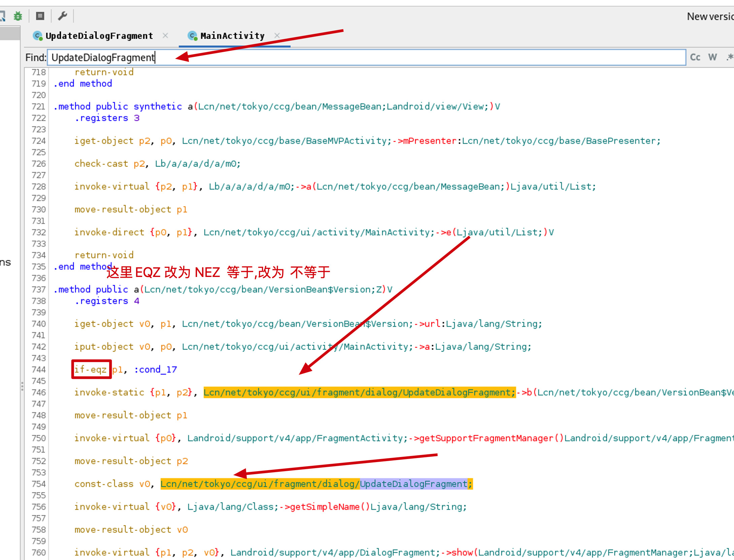Close the UpdateDialogFragment tab
Image resolution: width=734 pixels, height=560 pixels.
pyautogui.click(x=165, y=35)
